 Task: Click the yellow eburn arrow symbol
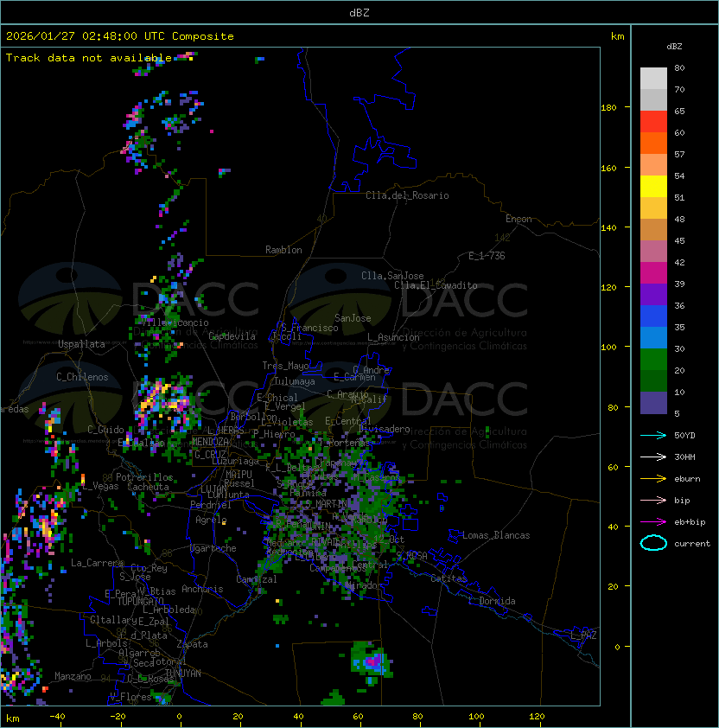click(x=653, y=478)
